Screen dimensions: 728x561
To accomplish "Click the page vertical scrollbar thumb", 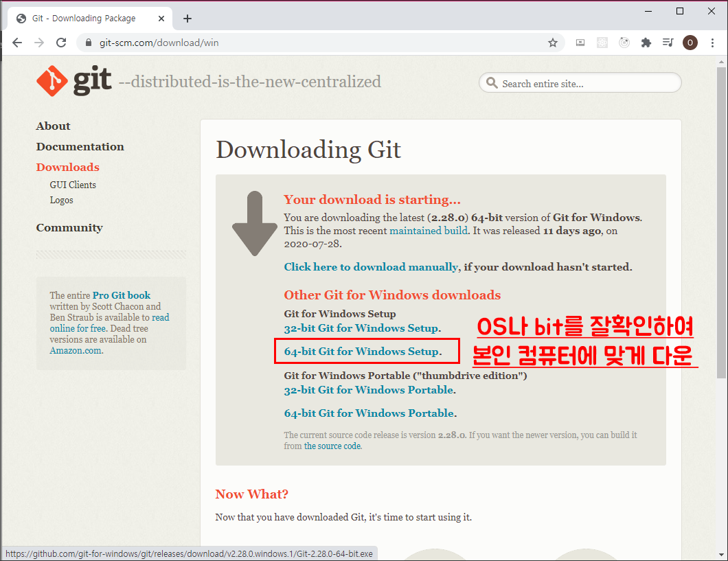I will click(721, 222).
